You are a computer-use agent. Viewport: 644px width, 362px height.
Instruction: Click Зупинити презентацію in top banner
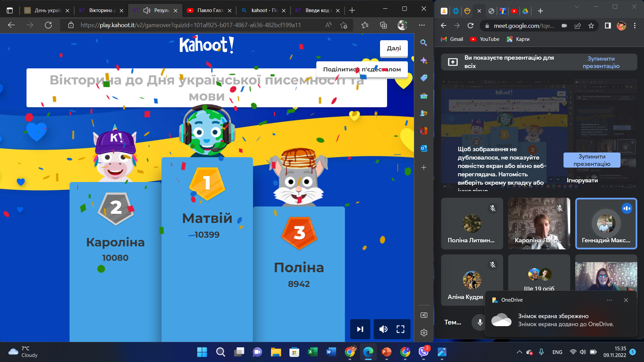pos(601,62)
